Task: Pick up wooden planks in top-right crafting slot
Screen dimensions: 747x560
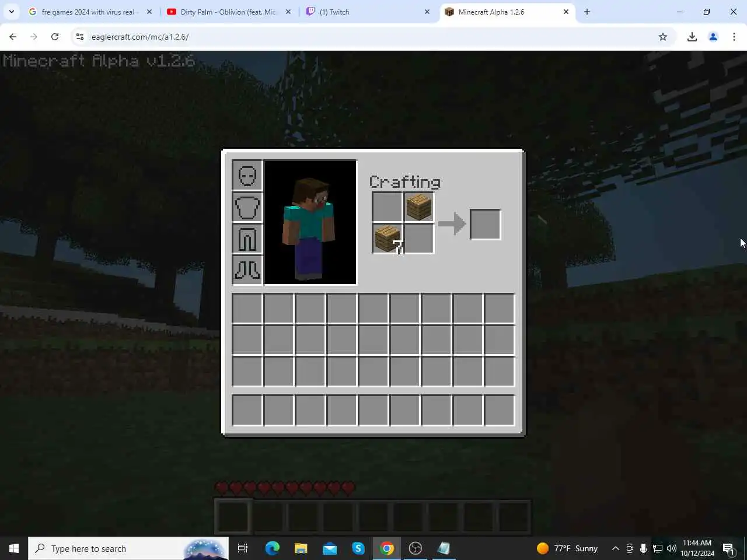Action: click(x=419, y=207)
